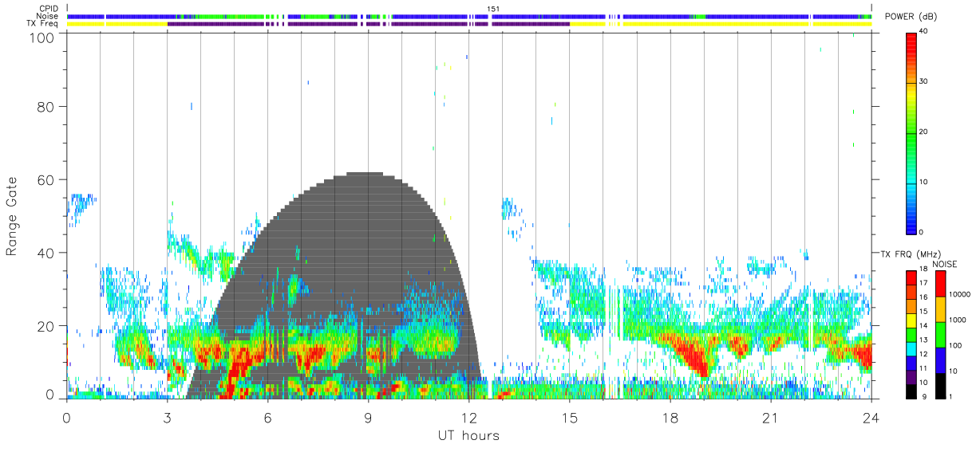This screenshot has height=452, width=980.
Task: Click the 6 tick on the UT hours axis
Action: [267, 417]
